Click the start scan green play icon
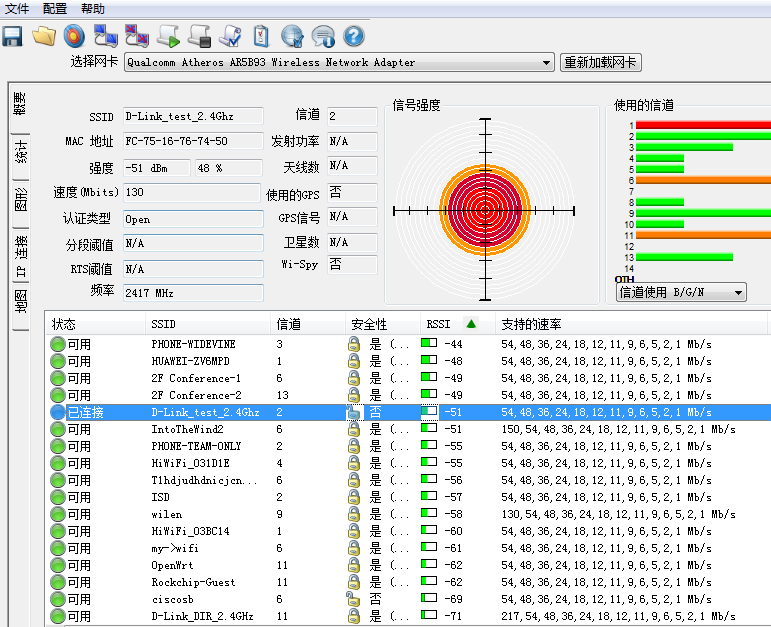The height and width of the screenshot is (627, 771). 168,37
